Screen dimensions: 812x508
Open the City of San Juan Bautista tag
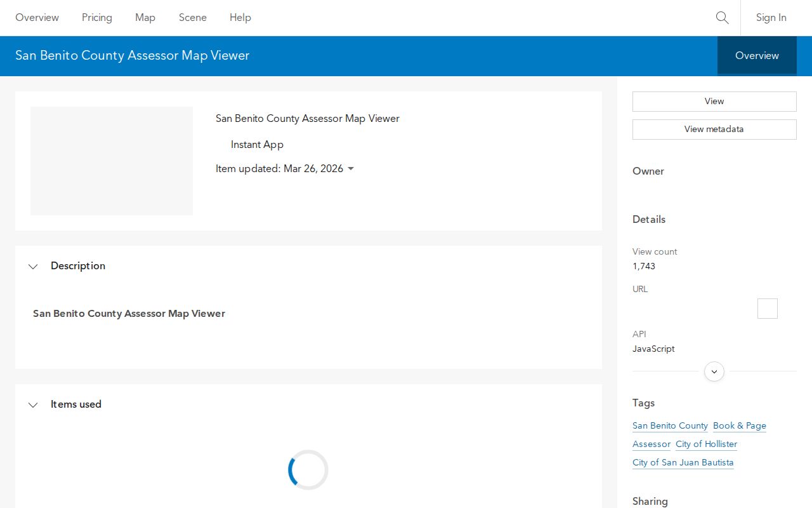point(683,463)
